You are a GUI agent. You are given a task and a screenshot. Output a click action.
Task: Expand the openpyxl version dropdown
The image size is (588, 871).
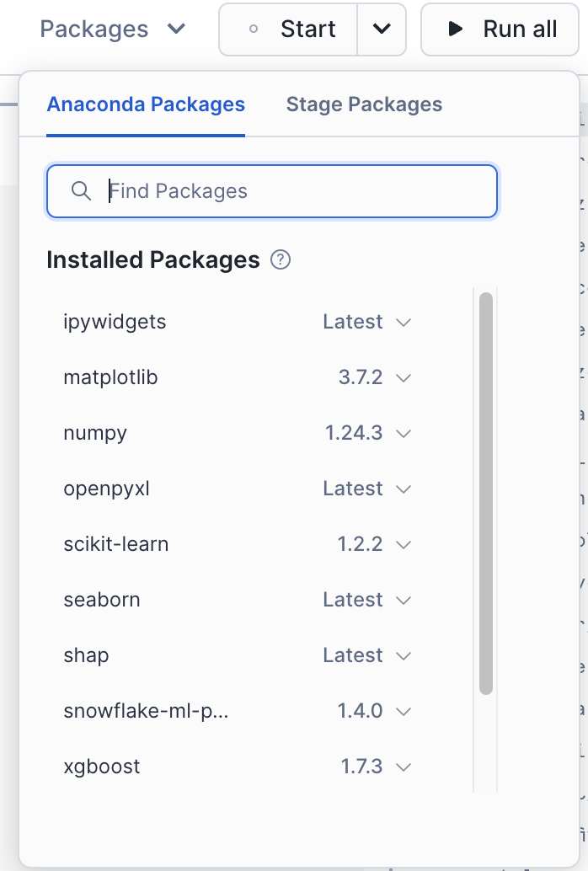403,489
